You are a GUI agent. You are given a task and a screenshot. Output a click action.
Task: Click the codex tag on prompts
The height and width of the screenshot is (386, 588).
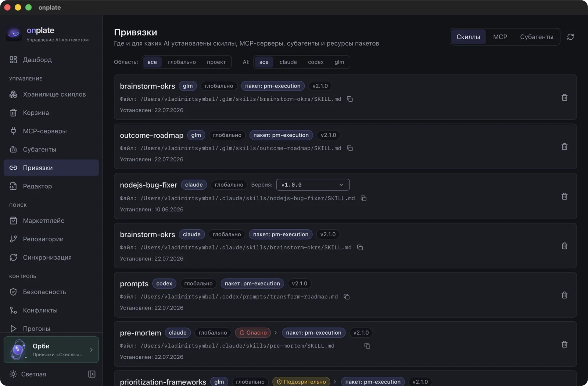tap(164, 283)
